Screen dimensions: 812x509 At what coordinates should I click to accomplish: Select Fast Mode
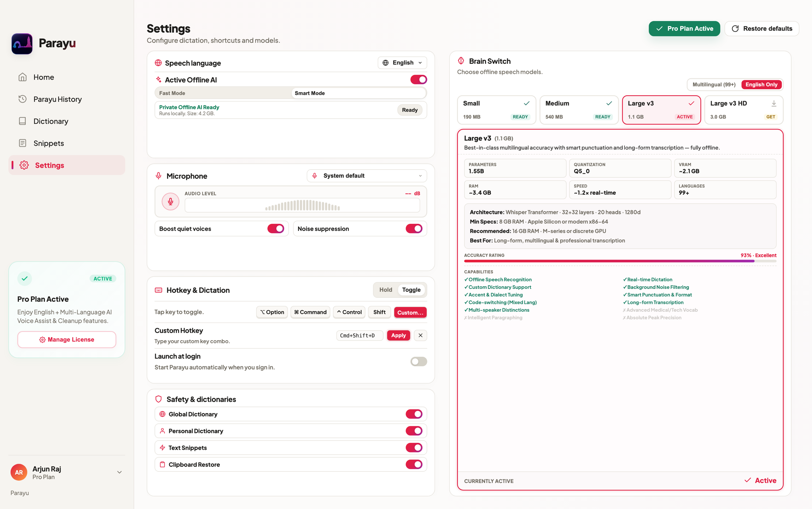pos(223,93)
